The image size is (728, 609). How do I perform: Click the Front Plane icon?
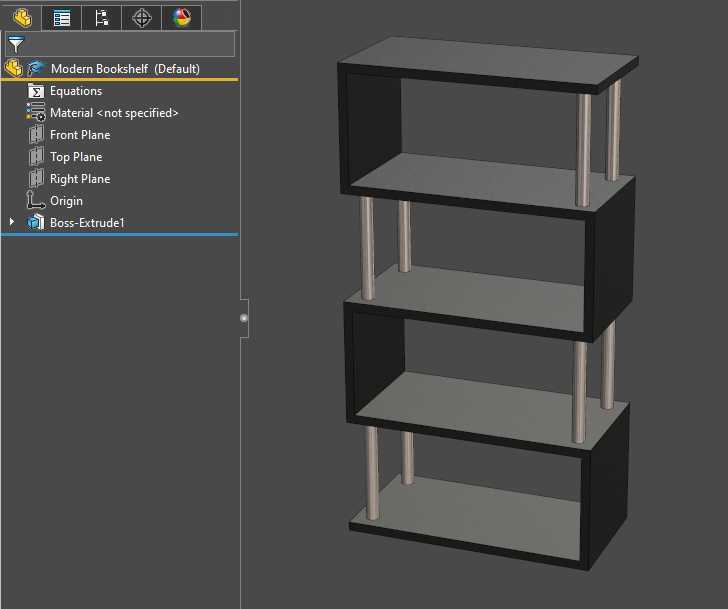(x=36, y=135)
